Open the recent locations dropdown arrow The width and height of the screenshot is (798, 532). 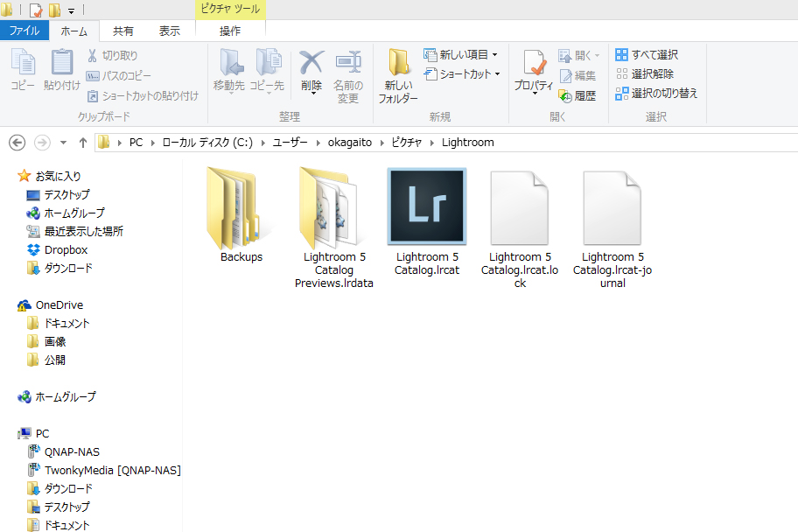pyautogui.click(x=63, y=143)
